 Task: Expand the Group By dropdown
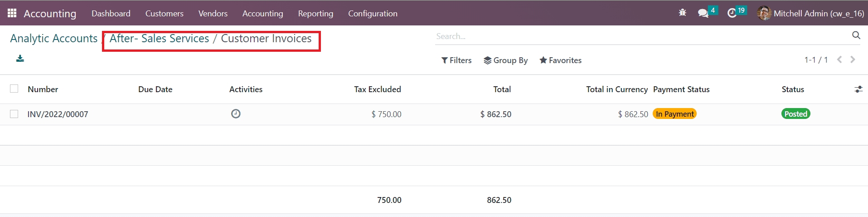click(505, 60)
